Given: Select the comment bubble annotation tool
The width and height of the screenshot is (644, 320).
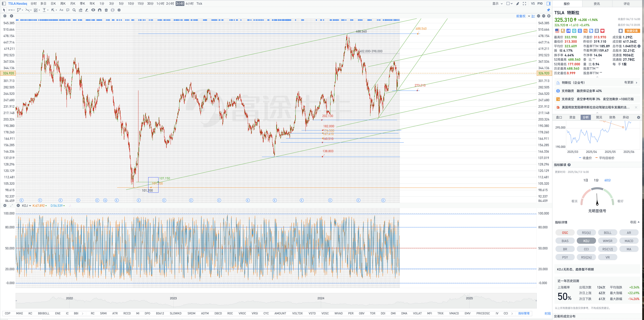Looking at the screenshot, I should 68,10.
